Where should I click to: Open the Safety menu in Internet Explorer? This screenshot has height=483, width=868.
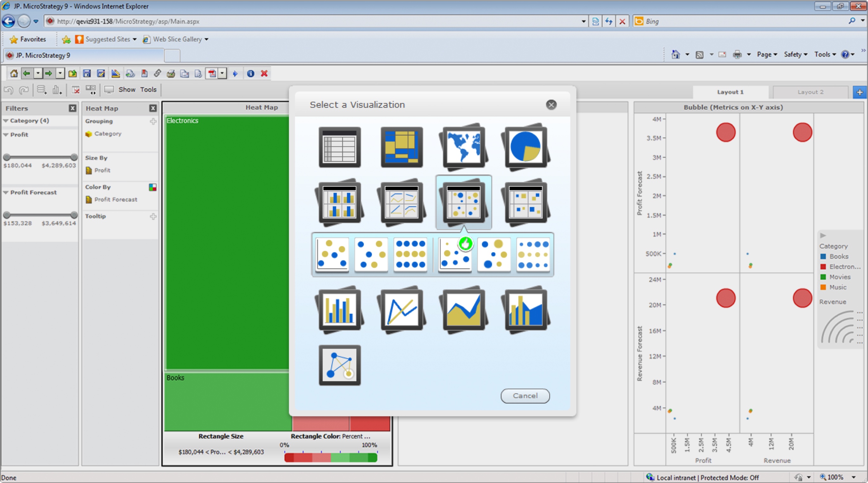(x=795, y=54)
